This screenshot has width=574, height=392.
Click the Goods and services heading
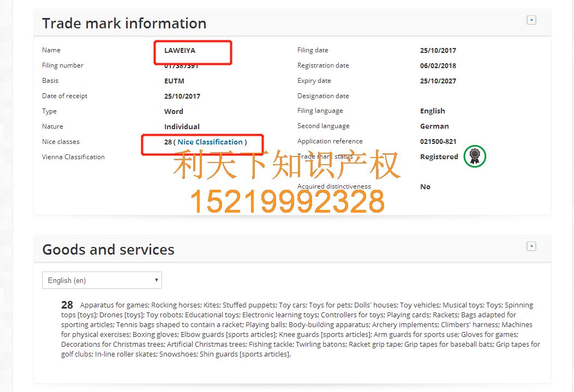tap(109, 249)
